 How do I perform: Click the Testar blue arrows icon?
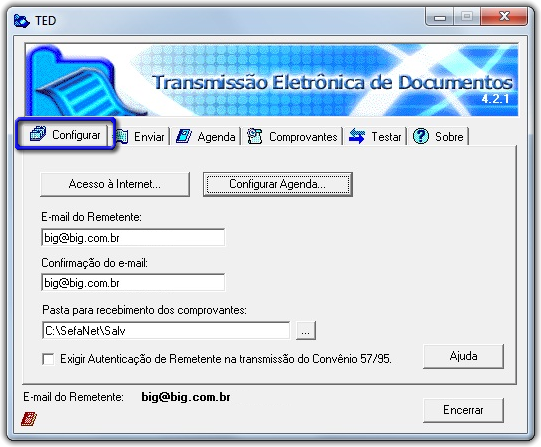tap(357, 136)
